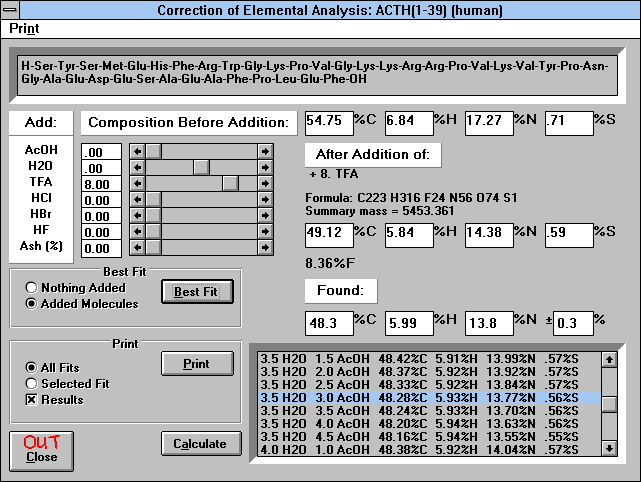Click the Ash (%) amount field
Viewport: 641px width, 482px height.
(101, 248)
